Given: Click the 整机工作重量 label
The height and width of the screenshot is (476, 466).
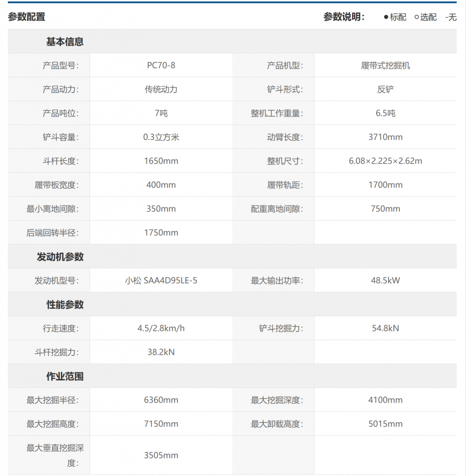Looking at the screenshot, I should tap(277, 113).
